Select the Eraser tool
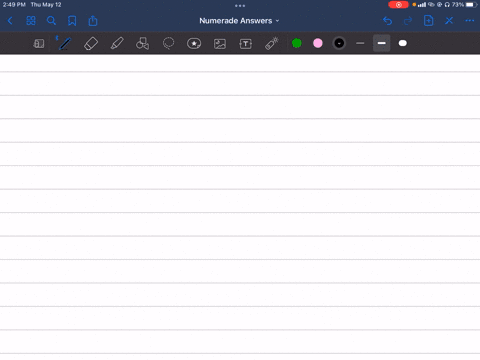The height and width of the screenshot is (360, 480). [91, 43]
